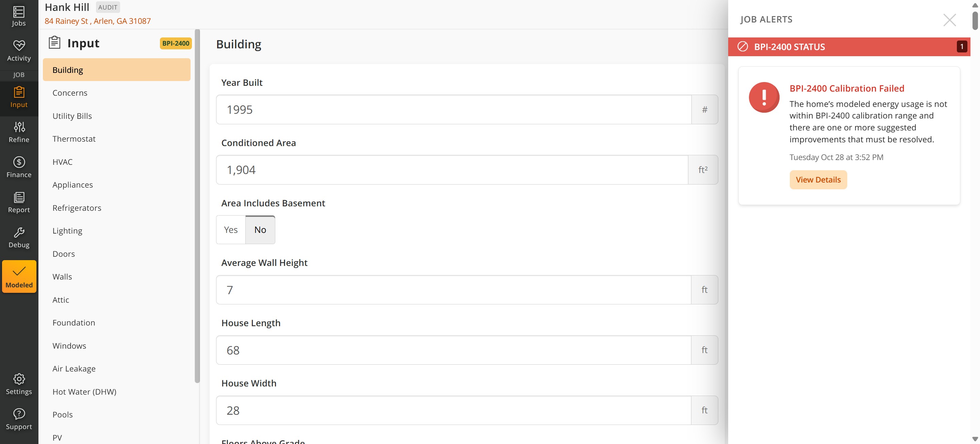The width and height of the screenshot is (980, 444).
Task: Click the input section list scrollbar
Action: pos(197,206)
